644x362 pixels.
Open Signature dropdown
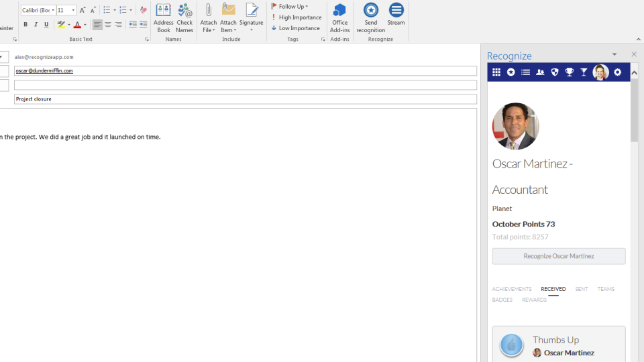point(251,19)
